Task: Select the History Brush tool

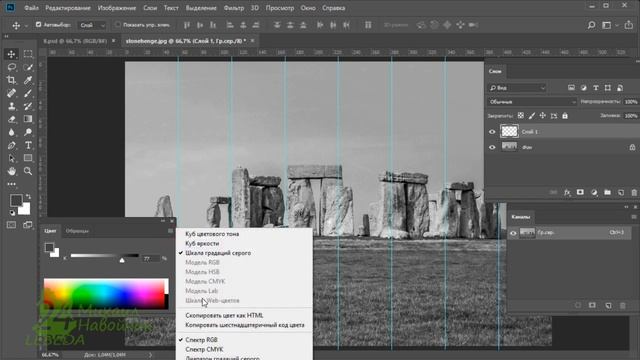Action: pyautogui.click(x=28, y=106)
